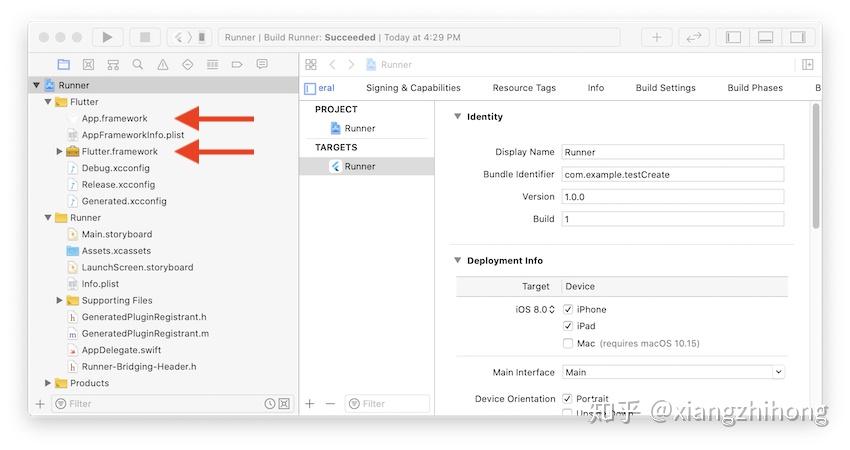Expand the Supporting Files folder
Screen dimensions: 850x450
pyautogui.click(x=59, y=300)
